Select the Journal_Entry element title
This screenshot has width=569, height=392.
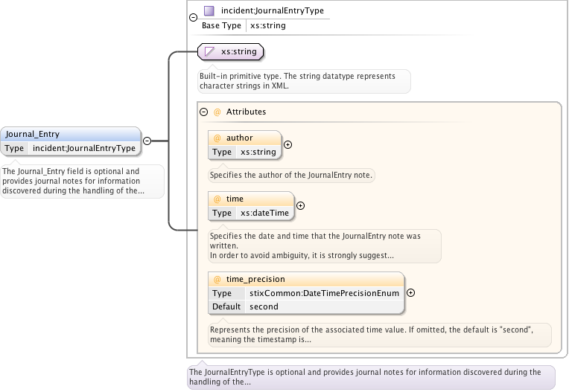pyautogui.click(x=33, y=134)
